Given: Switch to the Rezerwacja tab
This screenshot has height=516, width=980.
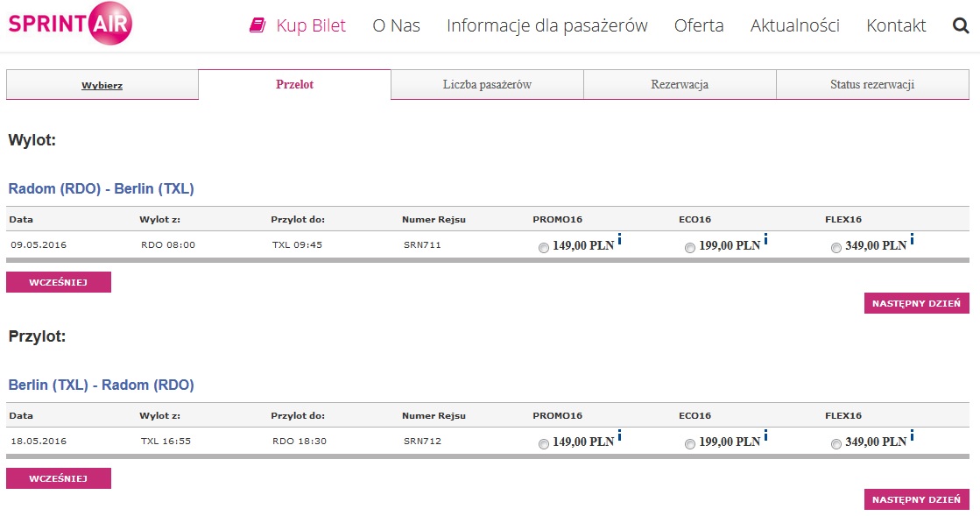Looking at the screenshot, I should tap(680, 84).
